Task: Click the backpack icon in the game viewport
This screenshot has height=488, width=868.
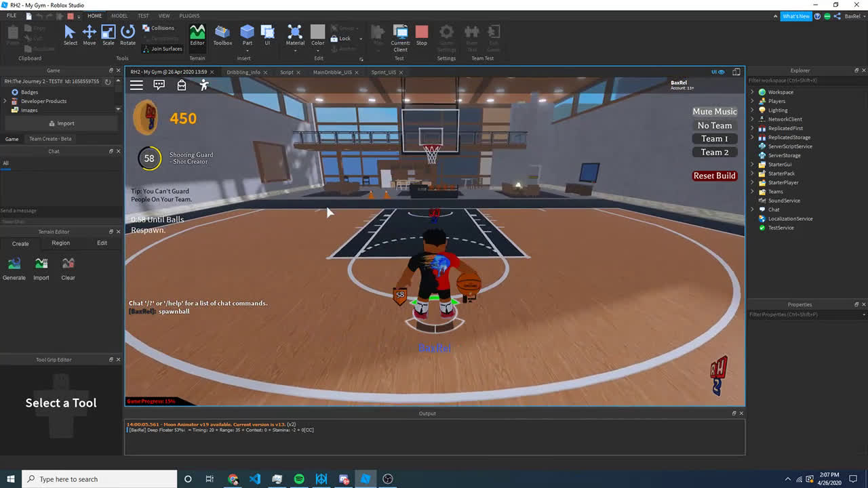Action: tap(181, 84)
